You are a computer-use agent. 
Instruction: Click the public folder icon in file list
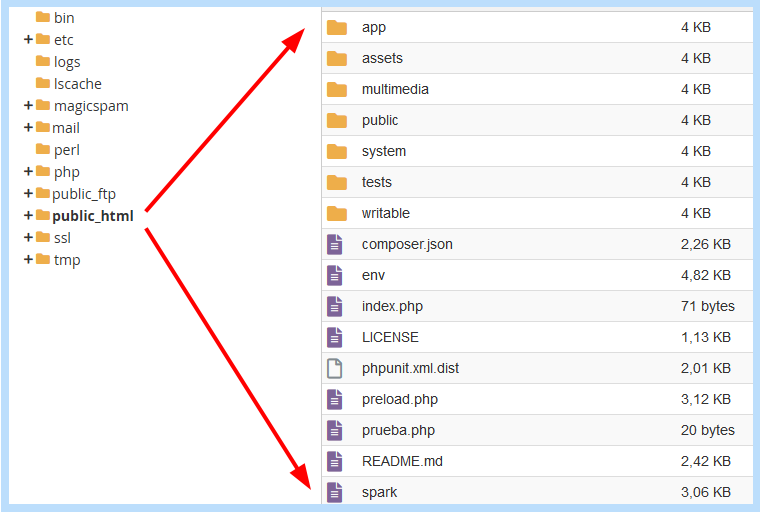336,121
